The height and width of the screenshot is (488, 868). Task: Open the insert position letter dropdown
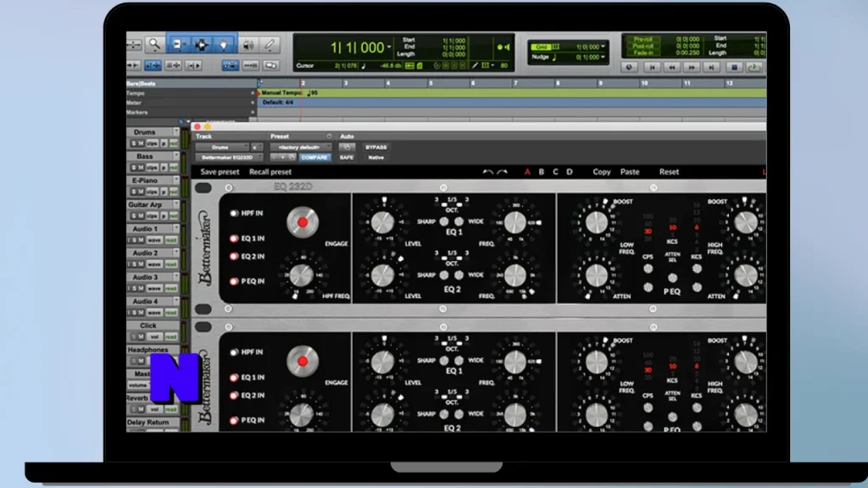(x=256, y=147)
